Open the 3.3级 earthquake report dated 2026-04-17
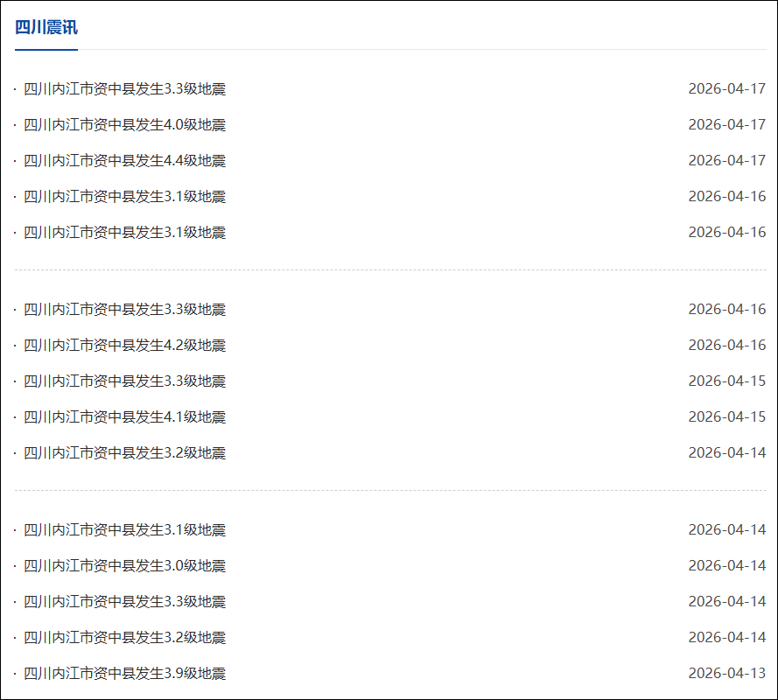The image size is (778, 700). [x=124, y=89]
